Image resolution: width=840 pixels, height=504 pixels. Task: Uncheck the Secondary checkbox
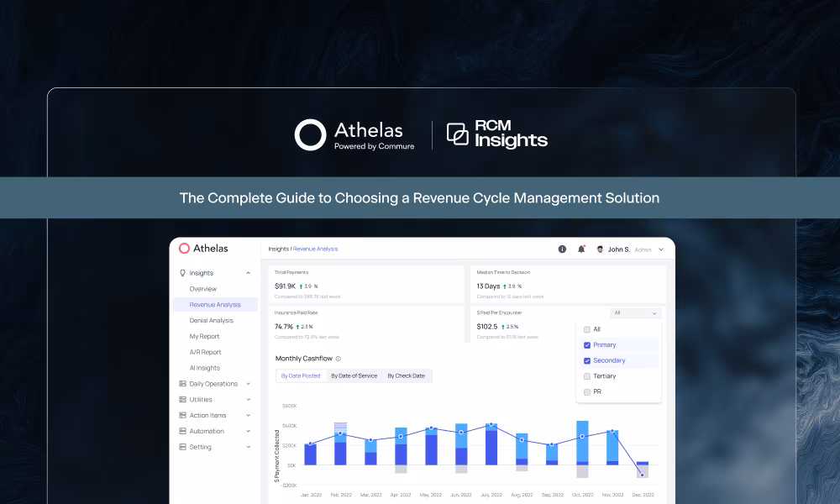click(x=587, y=361)
